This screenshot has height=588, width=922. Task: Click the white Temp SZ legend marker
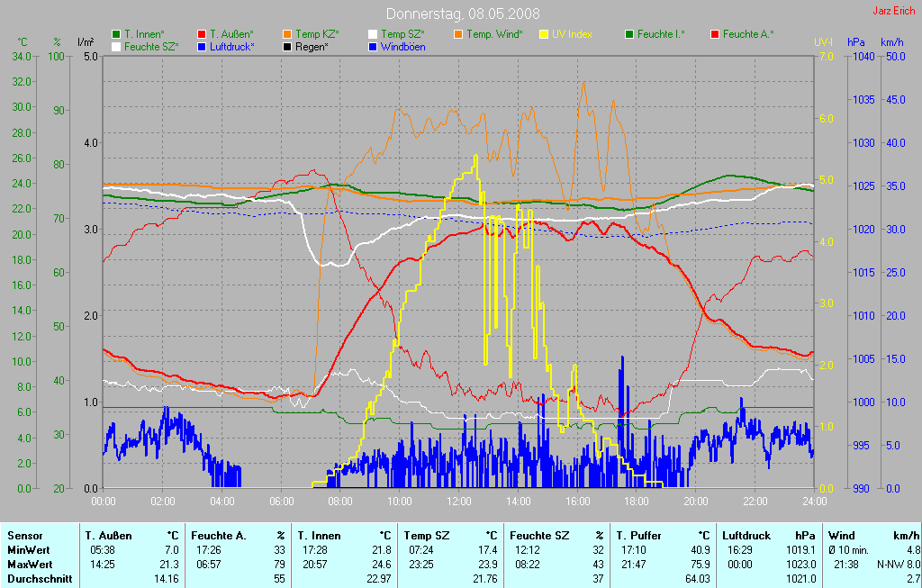pos(373,34)
